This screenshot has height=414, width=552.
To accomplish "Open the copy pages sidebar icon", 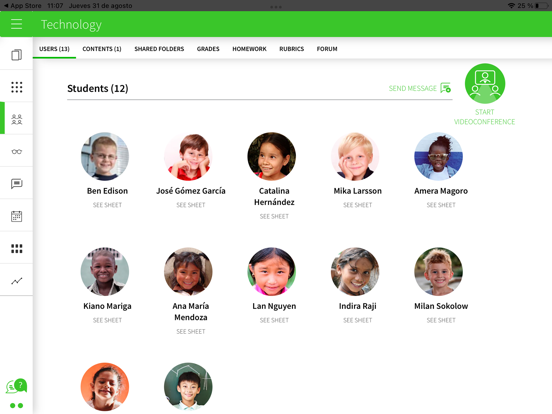I will pos(16,55).
